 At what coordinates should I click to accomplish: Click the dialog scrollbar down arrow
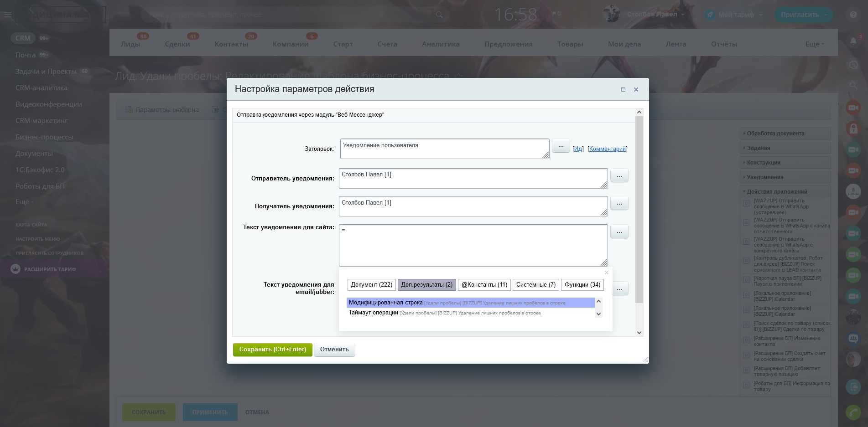pos(639,333)
